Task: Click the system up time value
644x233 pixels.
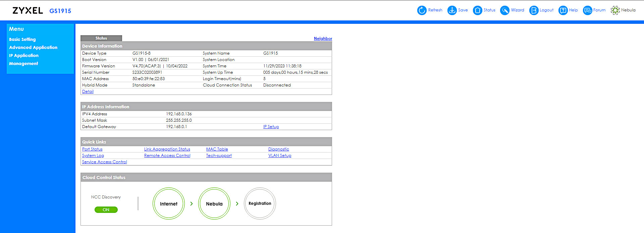Action: (296, 72)
